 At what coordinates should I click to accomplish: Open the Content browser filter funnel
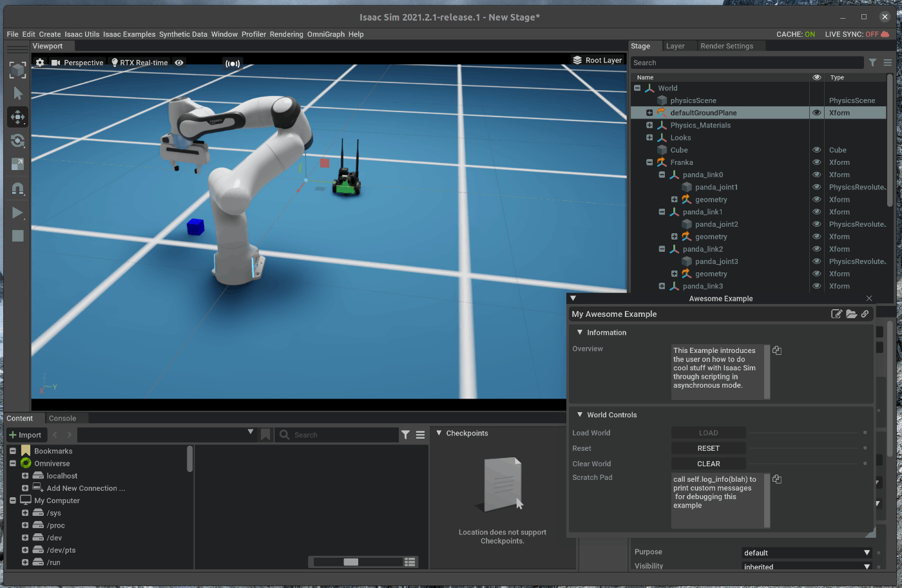pos(405,435)
